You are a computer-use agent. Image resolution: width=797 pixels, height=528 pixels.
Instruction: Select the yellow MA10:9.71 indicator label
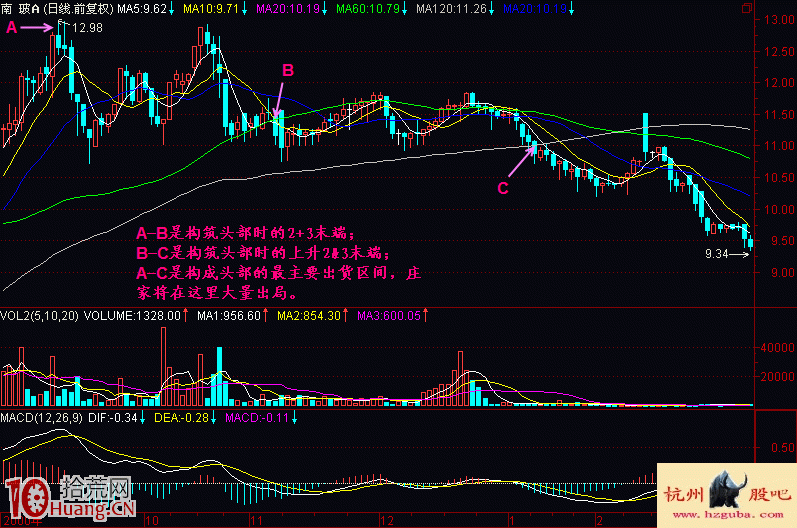point(210,9)
